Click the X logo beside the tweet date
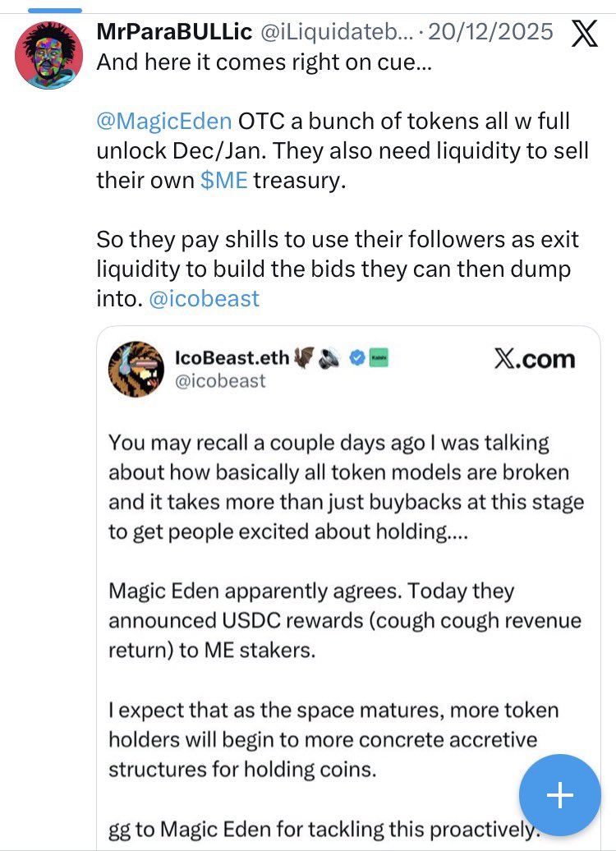This screenshot has width=616, height=851. (583, 34)
